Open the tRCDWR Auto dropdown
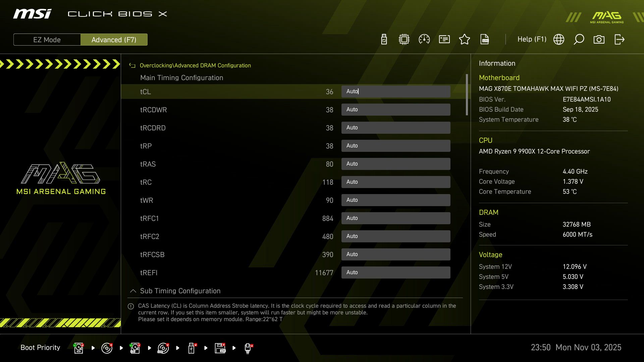This screenshot has width=644, height=362. 396,109
